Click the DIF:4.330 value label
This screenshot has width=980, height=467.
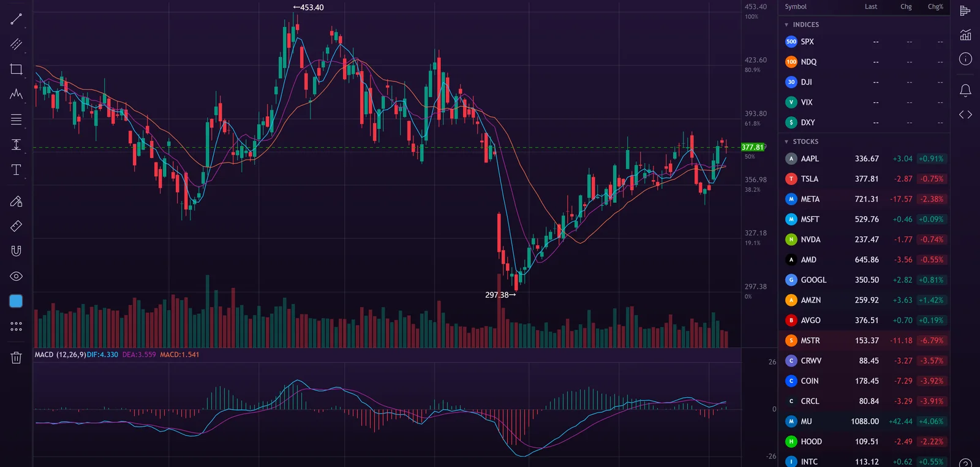(x=102, y=355)
